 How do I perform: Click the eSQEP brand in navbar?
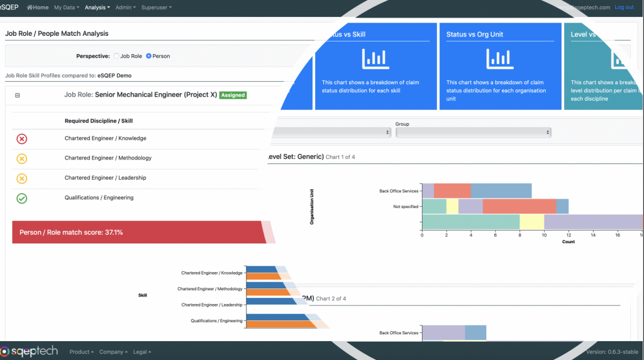tap(9, 8)
